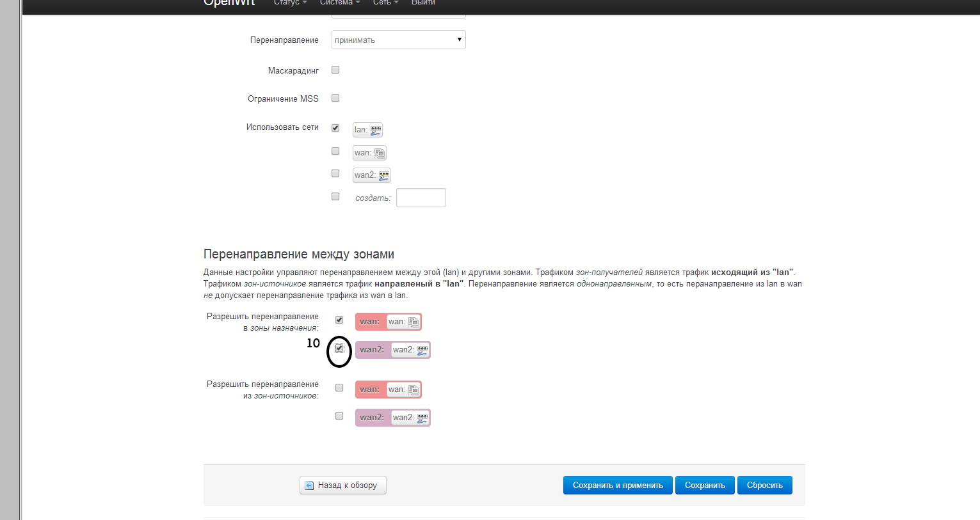Click the Сбросить button

[764, 485]
